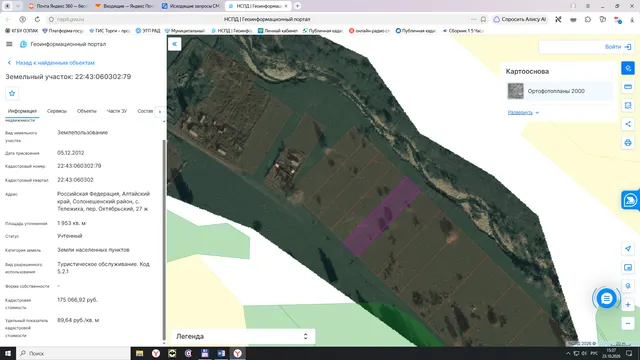
Task: Open ГИС Торги bookmark
Action: [x=109, y=31]
